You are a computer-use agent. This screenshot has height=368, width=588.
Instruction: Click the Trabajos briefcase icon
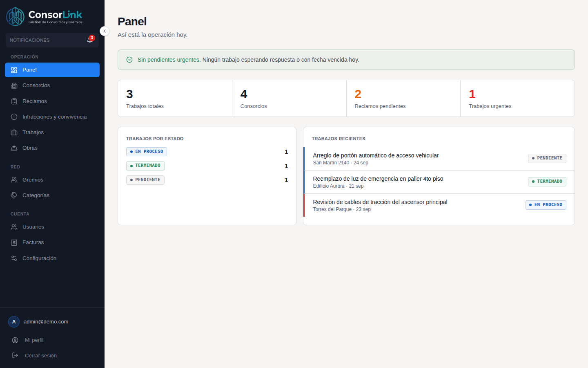[x=14, y=132]
